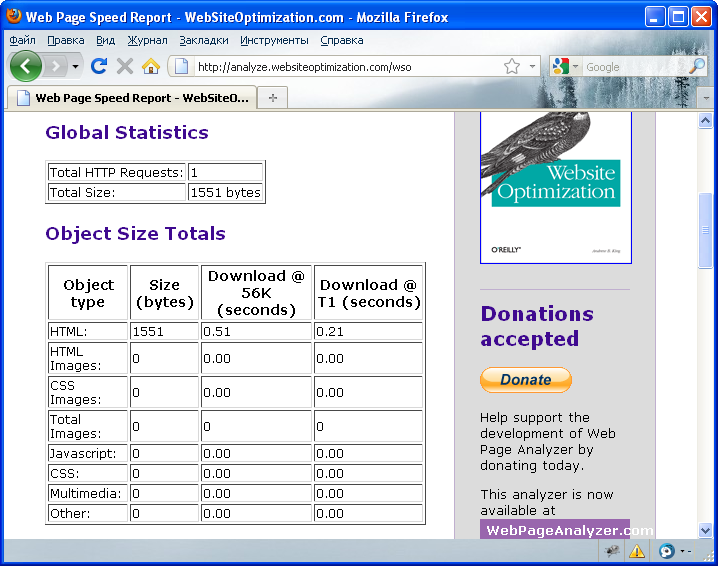Click the 'Download @ 56K (seconds)' header

(256, 293)
